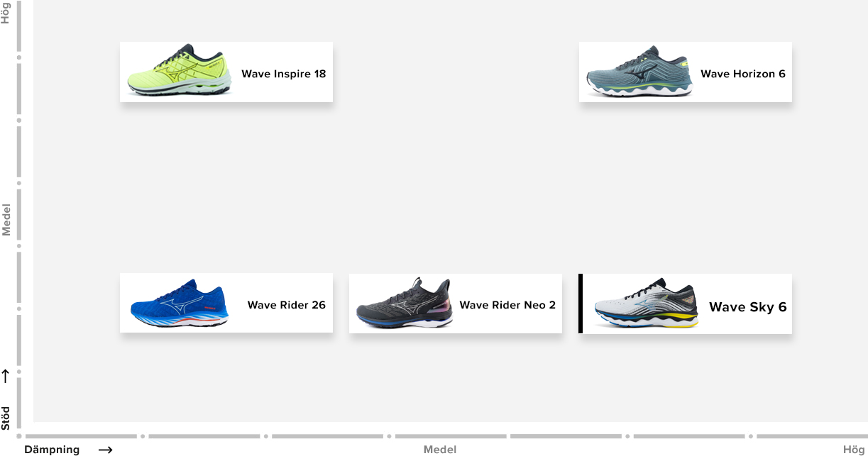This screenshot has width=868, height=456.
Task: Click the Dämpning axis label
Action: click(x=52, y=450)
